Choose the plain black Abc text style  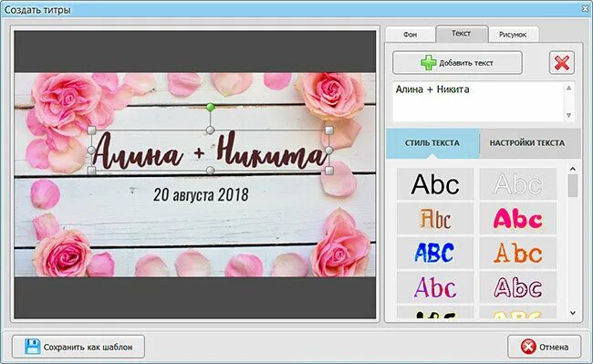pyautogui.click(x=435, y=184)
